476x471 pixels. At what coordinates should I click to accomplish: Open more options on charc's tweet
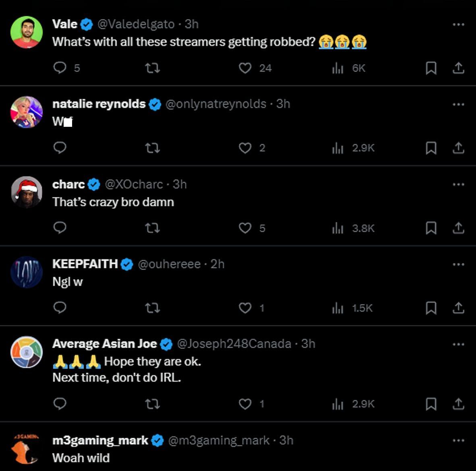[x=458, y=184]
